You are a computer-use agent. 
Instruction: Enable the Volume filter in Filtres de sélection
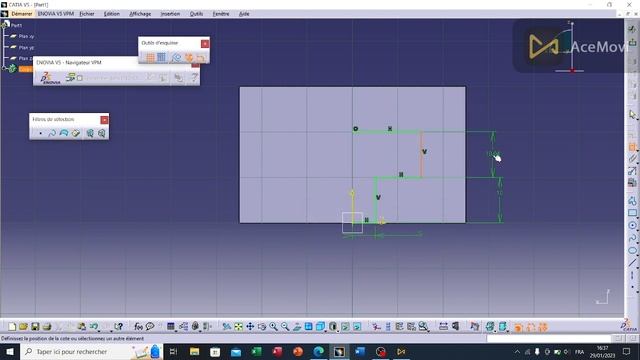76,133
